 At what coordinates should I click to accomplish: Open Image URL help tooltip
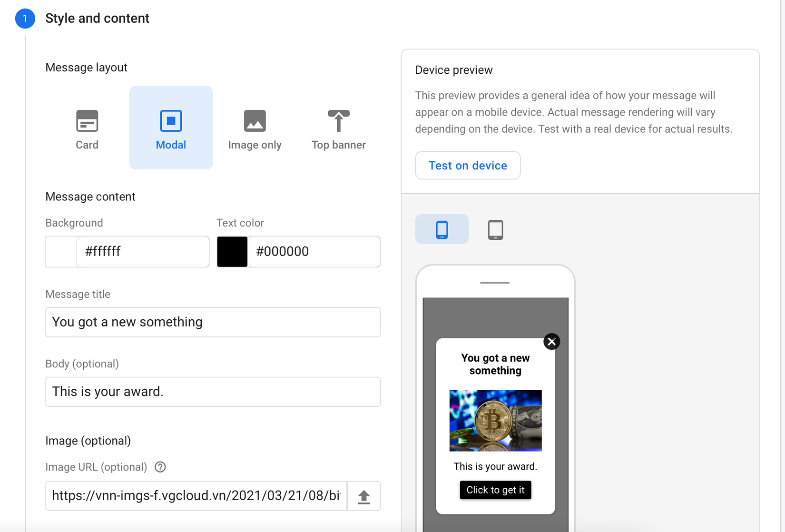click(160, 467)
